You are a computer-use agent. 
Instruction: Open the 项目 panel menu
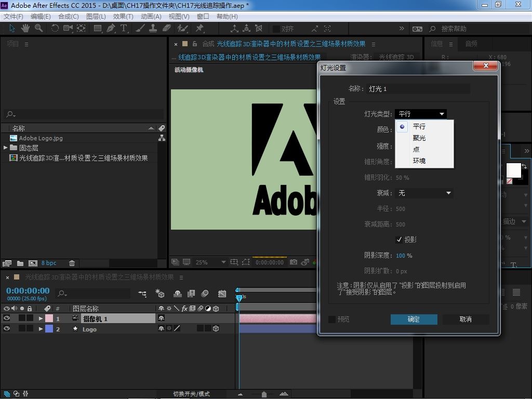coord(26,45)
